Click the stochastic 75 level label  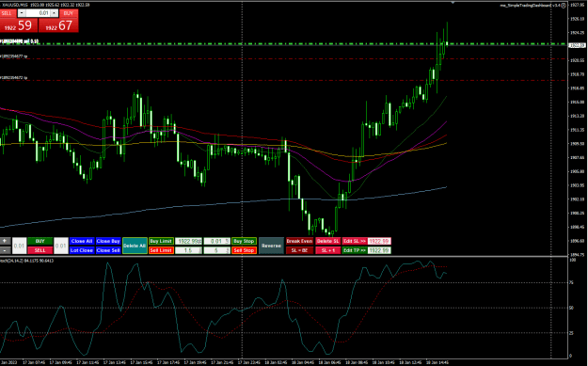coord(571,283)
